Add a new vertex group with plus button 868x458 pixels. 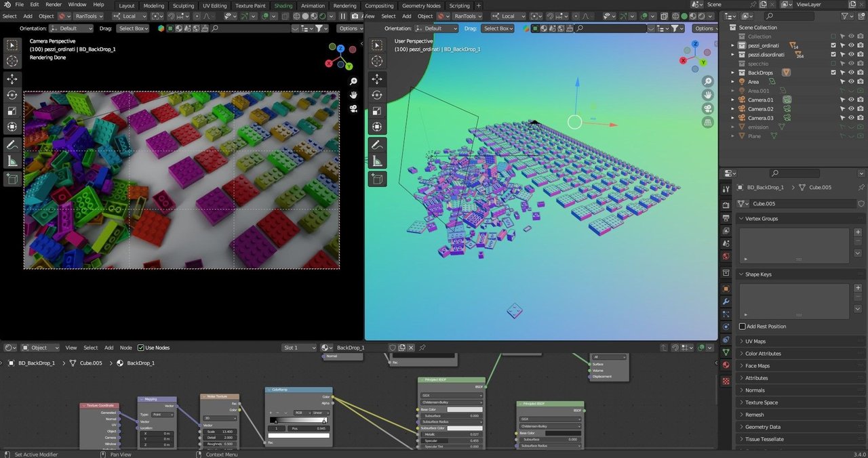(x=858, y=232)
